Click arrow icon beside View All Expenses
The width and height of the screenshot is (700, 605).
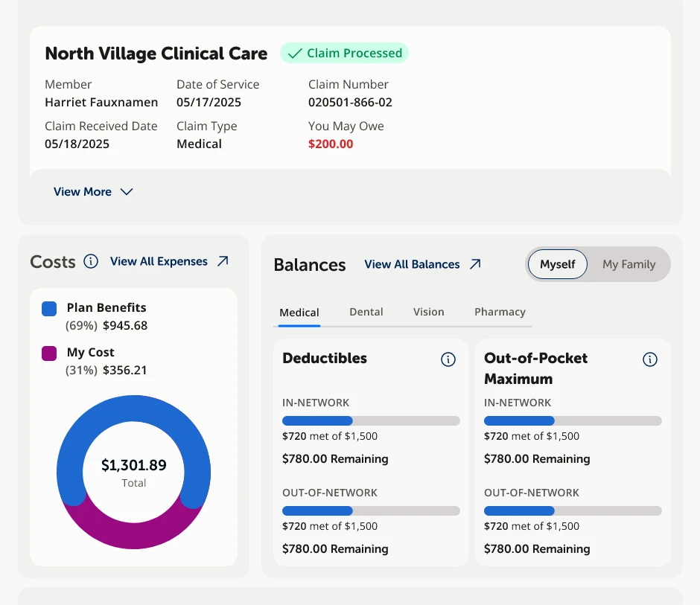pyautogui.click(x=223, y=261)
